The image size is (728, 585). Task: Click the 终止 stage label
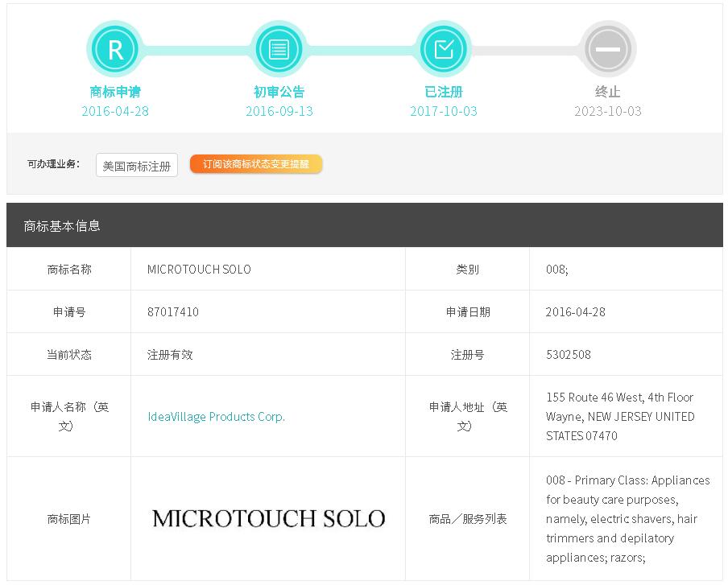pos(607,92)
